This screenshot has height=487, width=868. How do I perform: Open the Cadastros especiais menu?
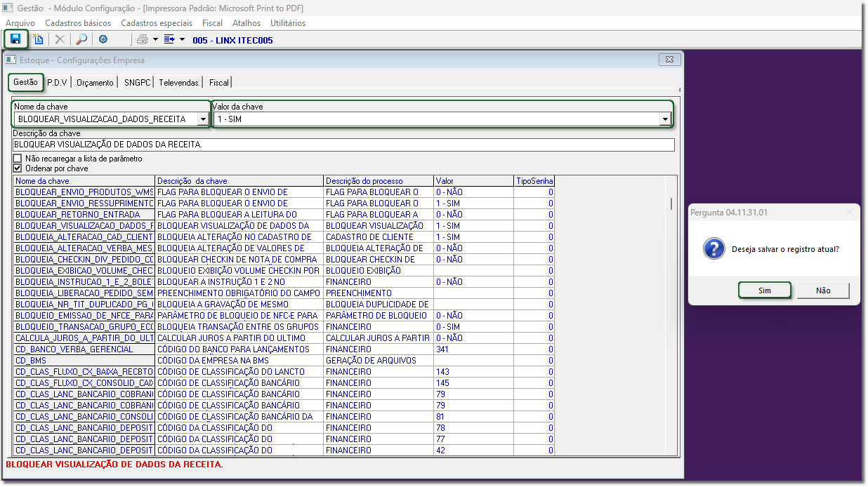(157, 23)
